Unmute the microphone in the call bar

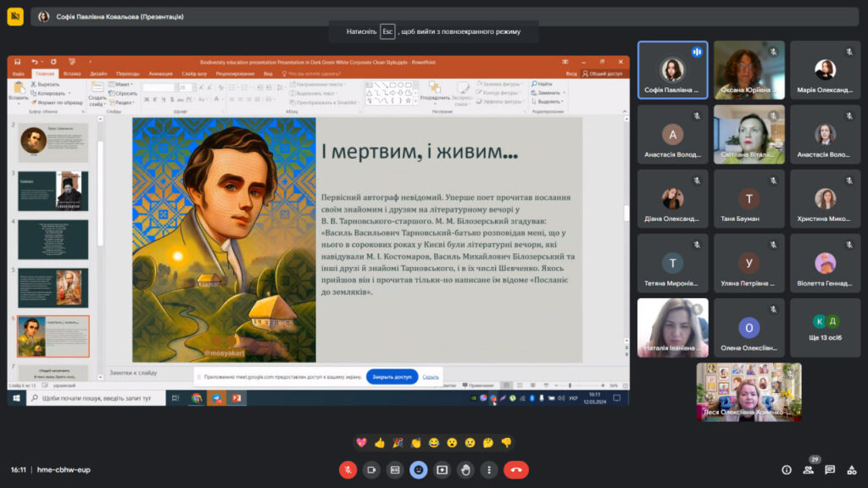(348, 469)
